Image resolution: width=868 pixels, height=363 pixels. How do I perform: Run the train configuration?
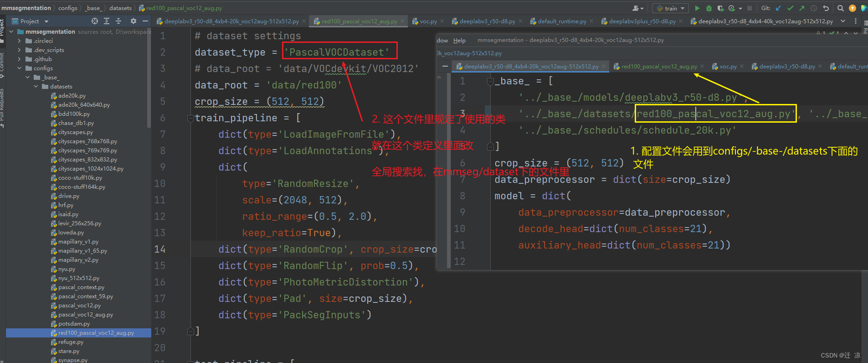click(697, 8)
